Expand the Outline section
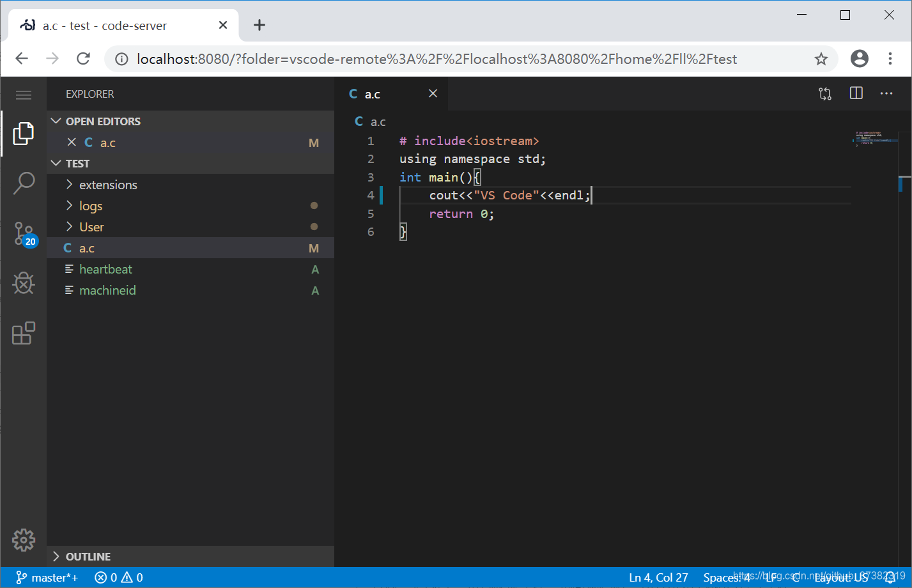 pos(190,557)
